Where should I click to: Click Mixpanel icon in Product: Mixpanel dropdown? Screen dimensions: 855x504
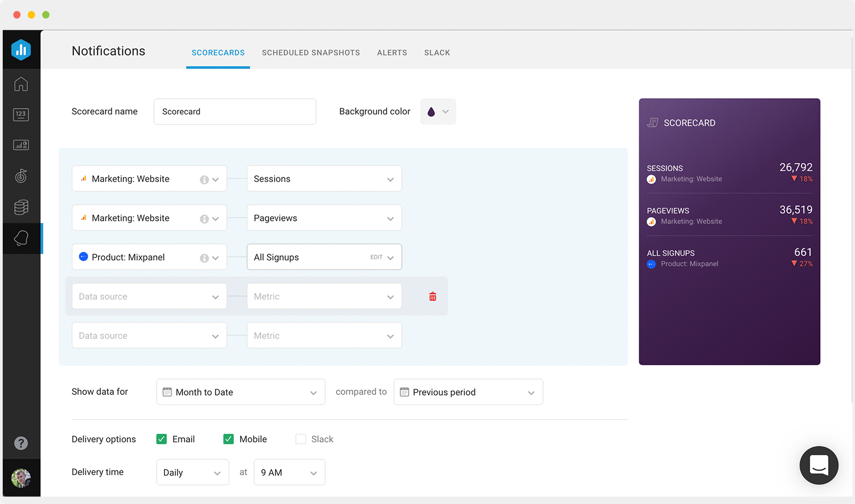pos(83,256)
